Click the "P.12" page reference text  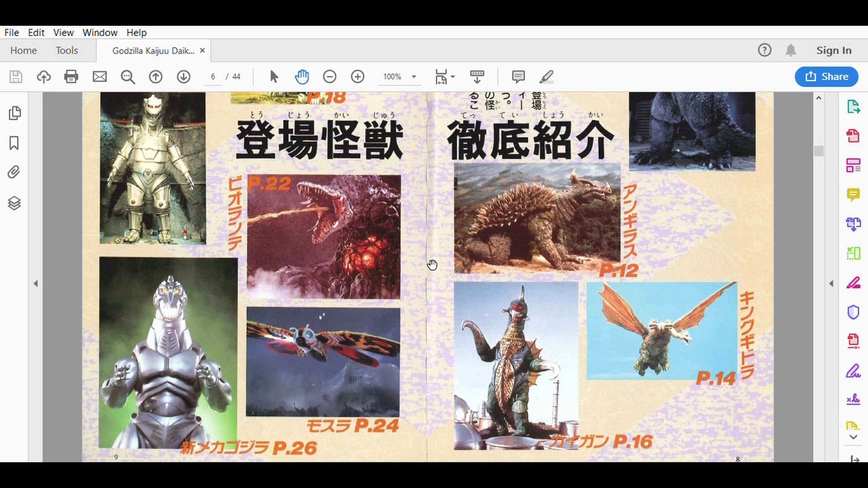coord(618,270)
